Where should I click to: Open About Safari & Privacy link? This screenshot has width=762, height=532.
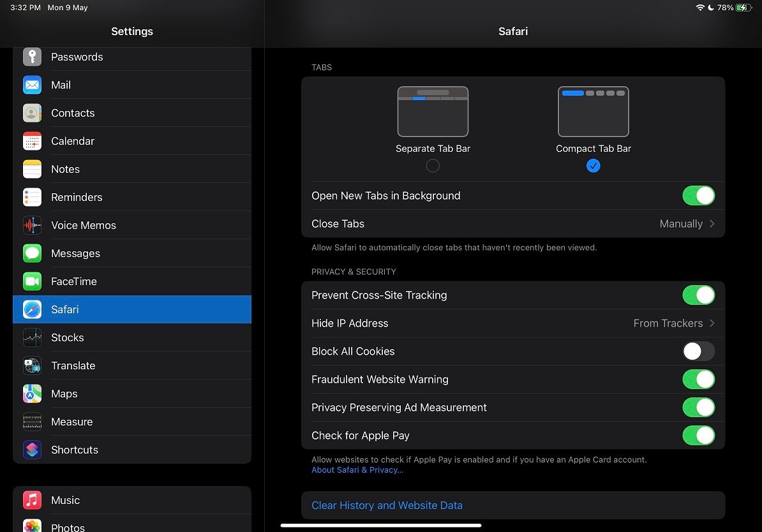357,470
